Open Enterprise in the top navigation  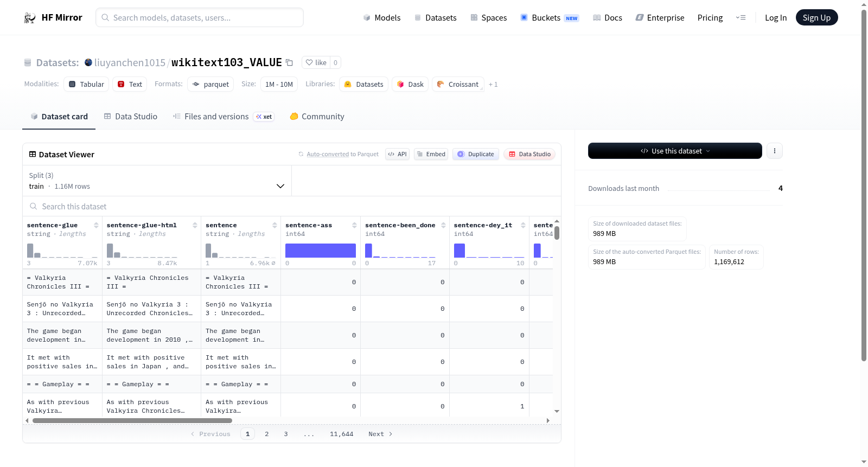tap(660, 18)
